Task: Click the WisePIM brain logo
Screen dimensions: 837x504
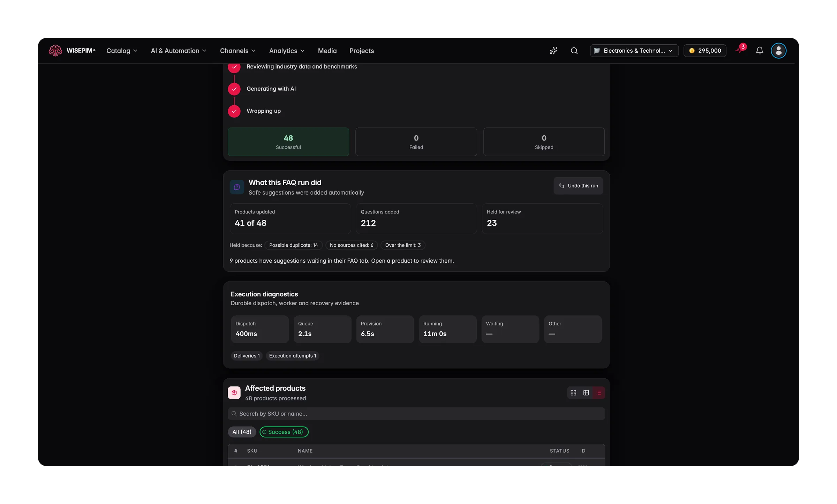Action: (55, 51)
